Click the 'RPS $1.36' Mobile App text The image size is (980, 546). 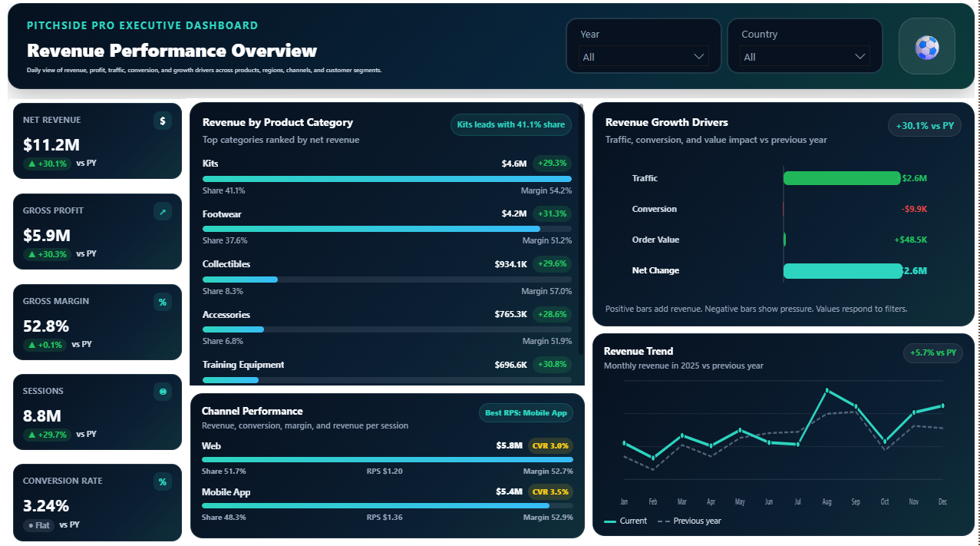point(384,517)
